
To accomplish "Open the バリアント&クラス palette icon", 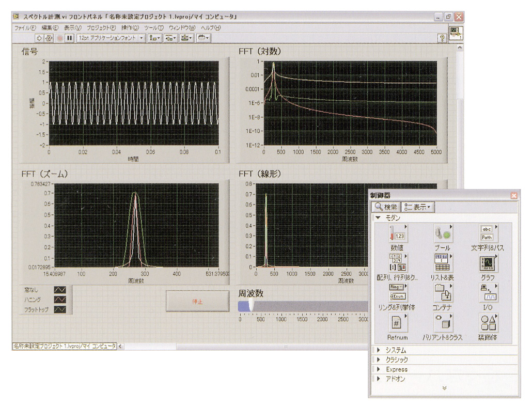I will (x=443, y=323).
